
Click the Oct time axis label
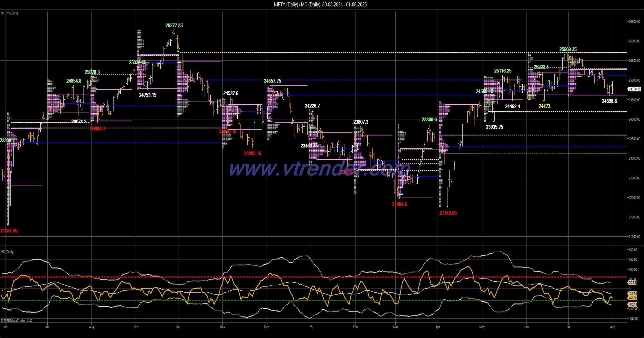pos(178,327)
